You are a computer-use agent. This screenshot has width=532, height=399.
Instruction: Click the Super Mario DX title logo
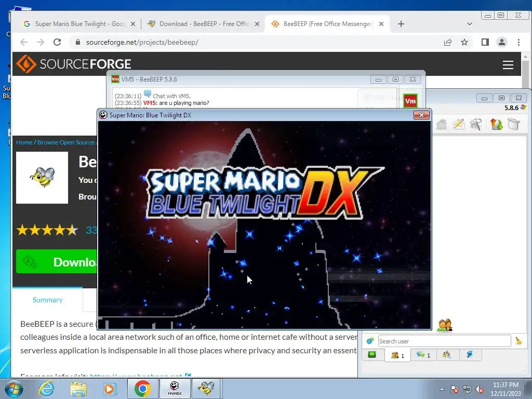(x=264, y=192)
